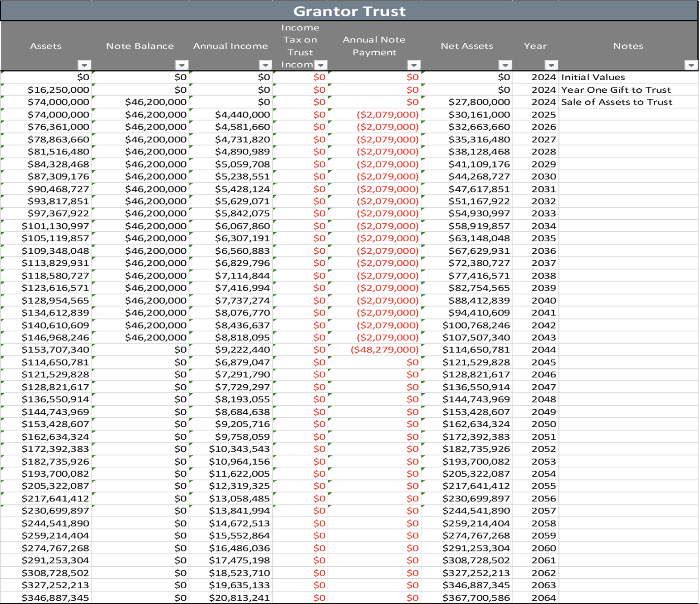The height and width of the screenshot is (604, 700).
Task: Select the $20,813,241 annual income cell
Action: click(239, 597)
